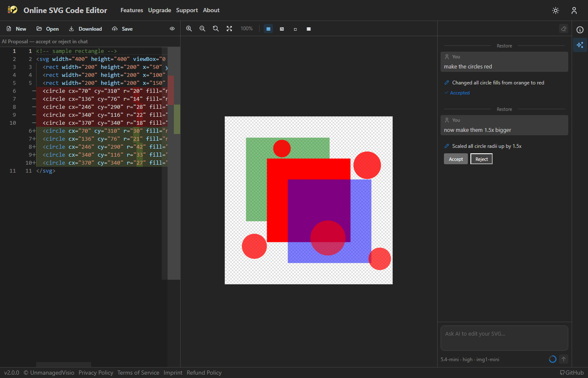
Task: Open the info panel icon in the sidebar
Action: pyautogui.click(x=580, y=30)
